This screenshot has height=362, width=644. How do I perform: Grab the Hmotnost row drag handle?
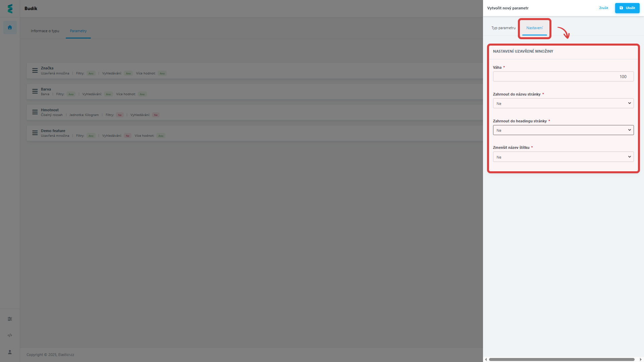pyautogui.click(x=35, y=112)
